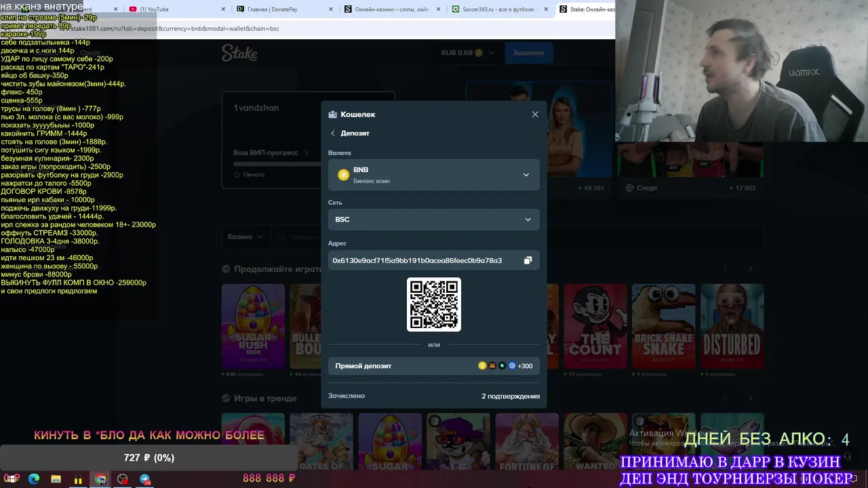Open the BSC network dropdown
The image size is (868, 488).
(434, 220)
